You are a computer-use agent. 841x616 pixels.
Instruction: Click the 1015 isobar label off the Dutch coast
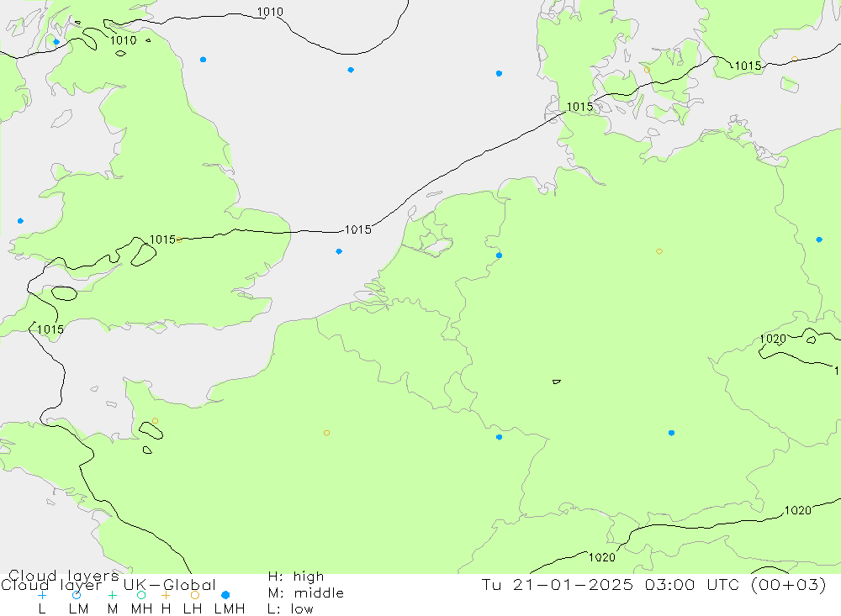tap(357, 229)
